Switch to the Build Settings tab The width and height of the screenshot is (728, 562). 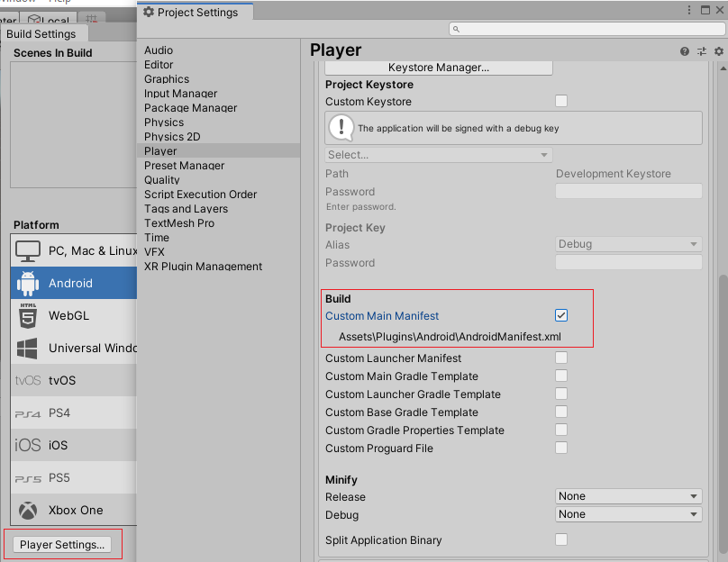click(44, 34)
